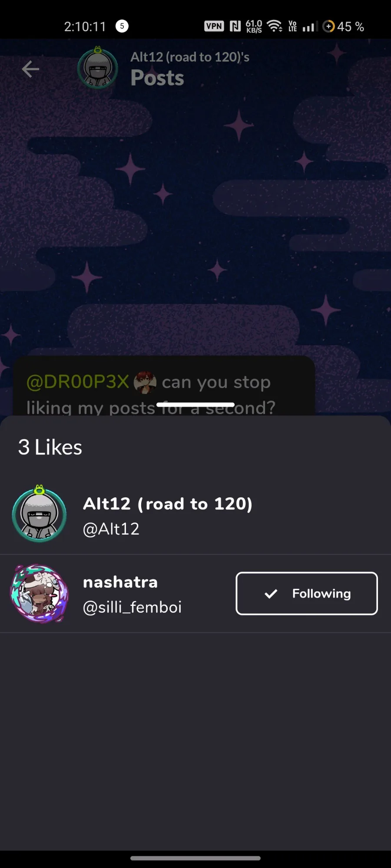Tap the VPN status bar icon
Image resolution: width=391 pixels, height=868 pixels.
click(214, 26)
